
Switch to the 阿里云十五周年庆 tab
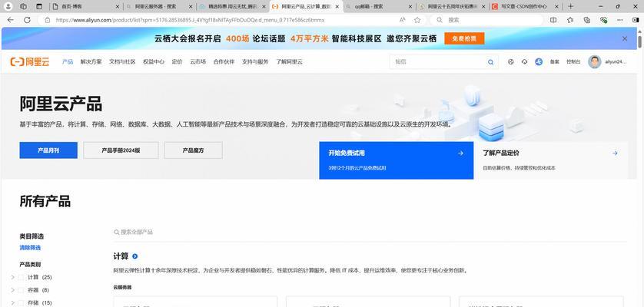(x=452, y=7)
